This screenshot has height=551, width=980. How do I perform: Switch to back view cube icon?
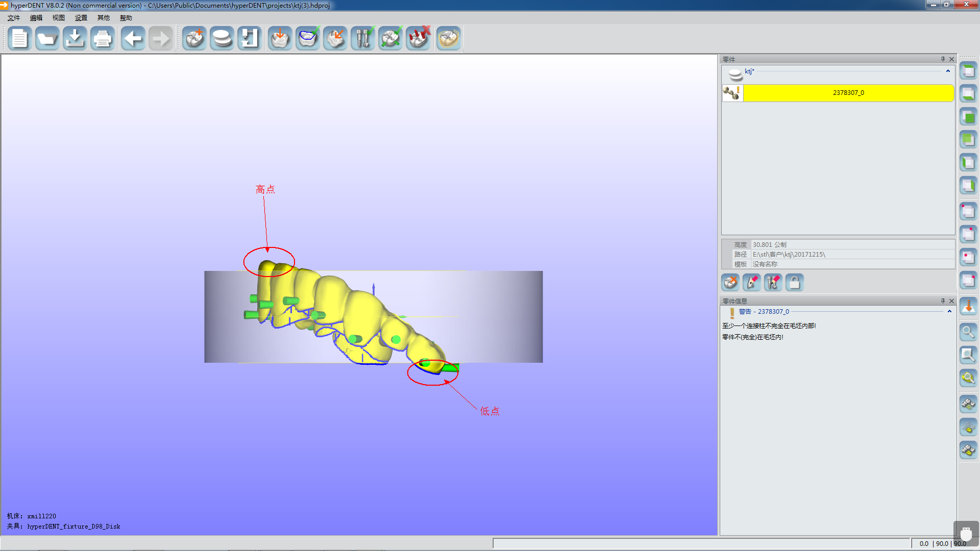pyautogui.click(x=968, y=140)
